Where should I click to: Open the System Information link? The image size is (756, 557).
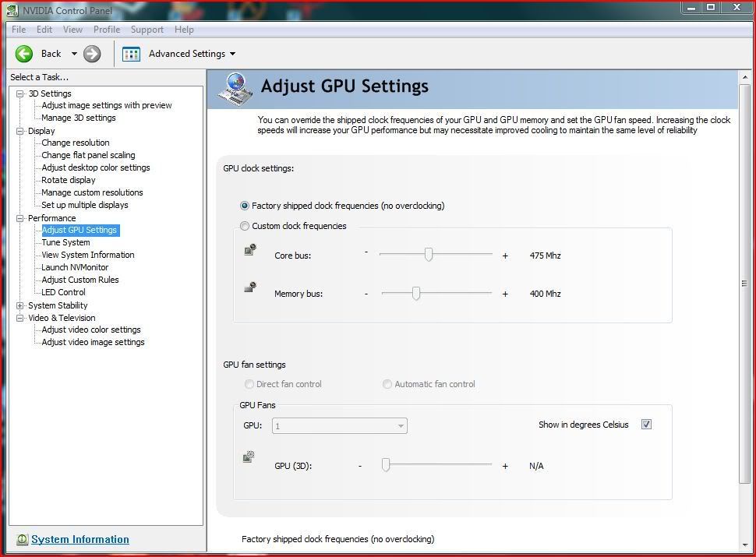point(80,540)
